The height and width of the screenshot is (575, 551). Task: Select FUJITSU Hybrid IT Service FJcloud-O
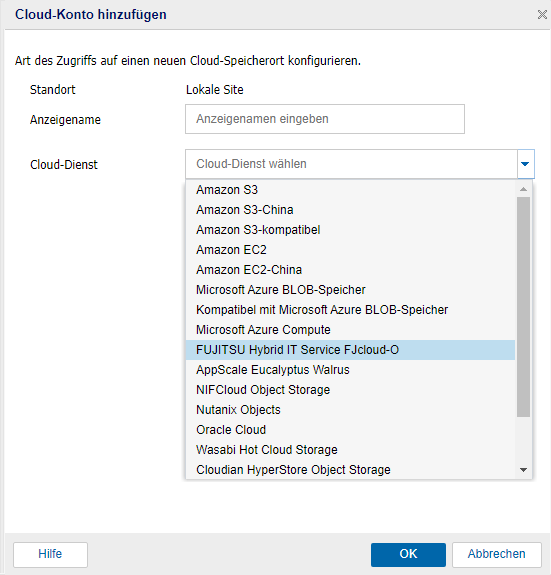(x=350, y=350)
